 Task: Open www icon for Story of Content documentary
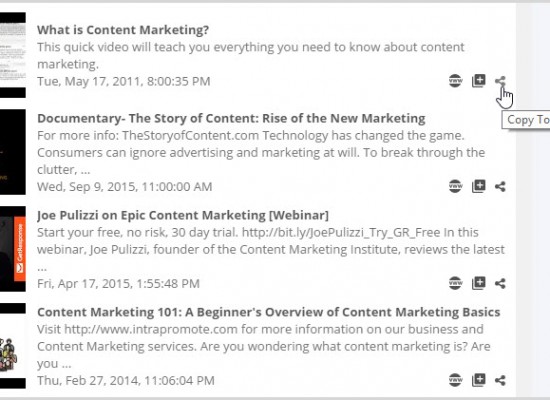455,186
